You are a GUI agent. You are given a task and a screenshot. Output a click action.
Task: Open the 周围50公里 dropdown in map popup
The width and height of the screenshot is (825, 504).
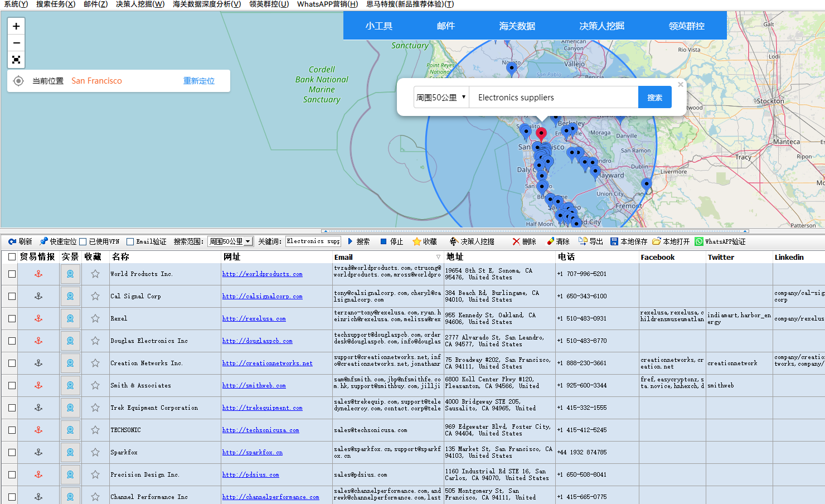[441, 98]
